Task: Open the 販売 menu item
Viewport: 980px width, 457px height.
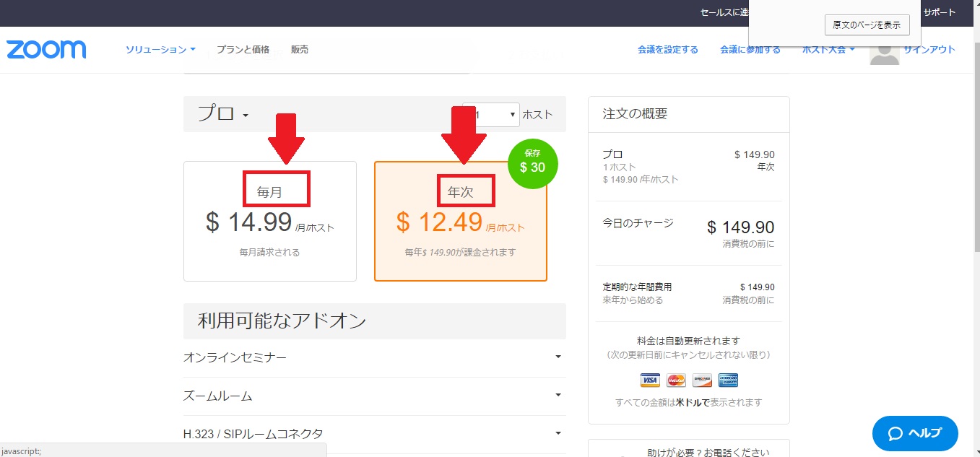Action: click(300, 50)
